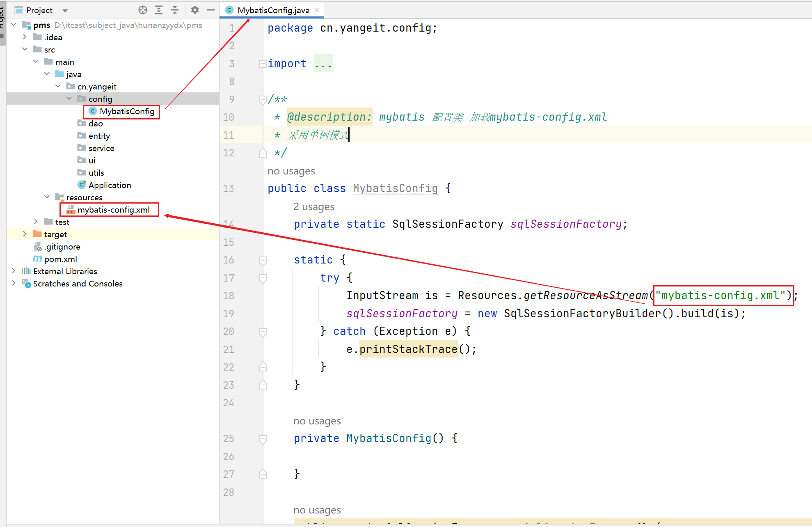Viewport: 812px width, 527px height.
Task: Click the '2 usages' hint link
Action: coord(313,207)
